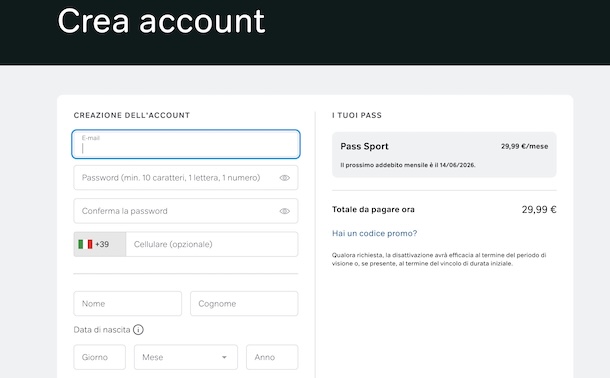The image size is (610, 378).
Task: Open the Data di nascita info icon
Action: pos(138,330)
